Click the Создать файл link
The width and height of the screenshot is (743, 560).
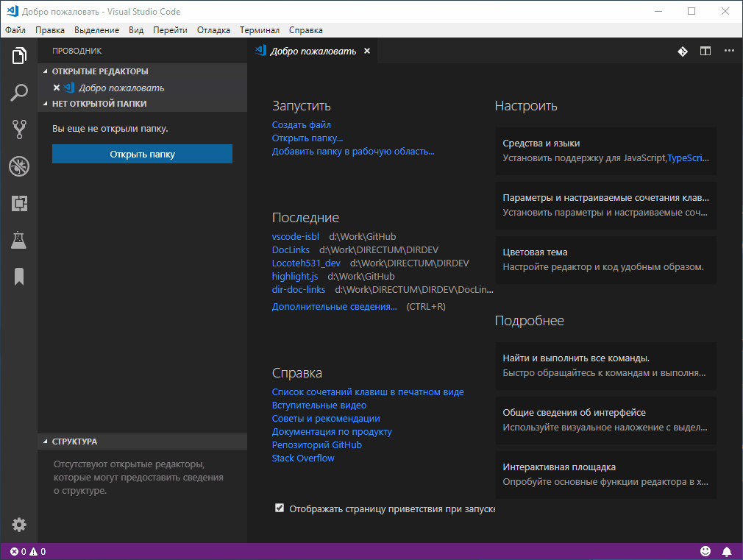click(302, 124)
